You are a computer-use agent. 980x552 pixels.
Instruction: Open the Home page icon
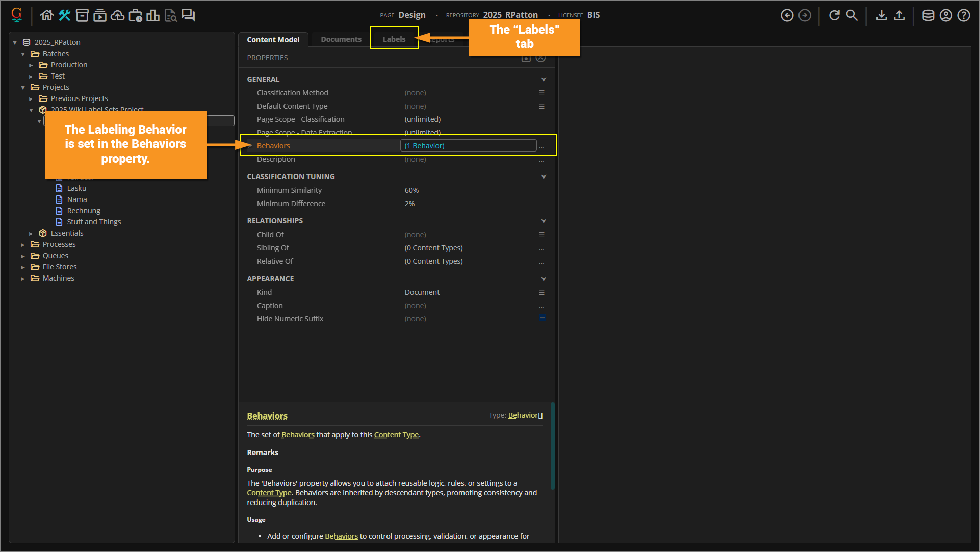(46, 15)
